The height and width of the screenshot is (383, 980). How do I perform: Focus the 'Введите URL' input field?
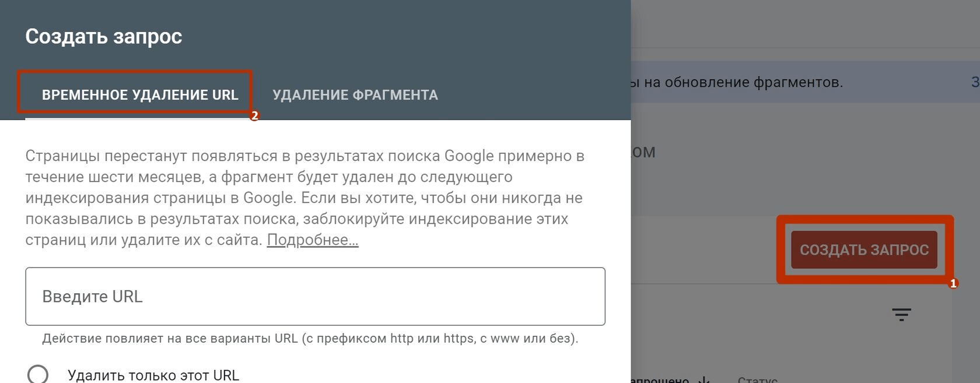[315, 296]
